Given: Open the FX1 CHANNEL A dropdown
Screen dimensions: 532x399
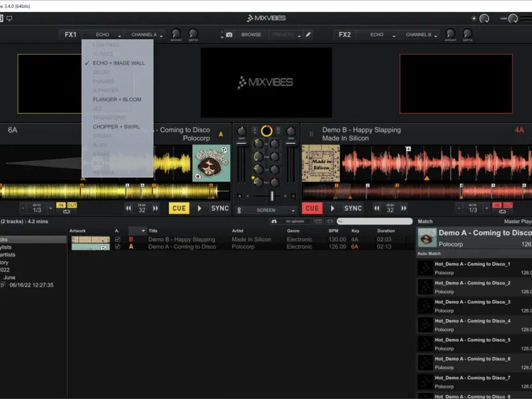Looking at the screenshot, I should coord(144,35).
